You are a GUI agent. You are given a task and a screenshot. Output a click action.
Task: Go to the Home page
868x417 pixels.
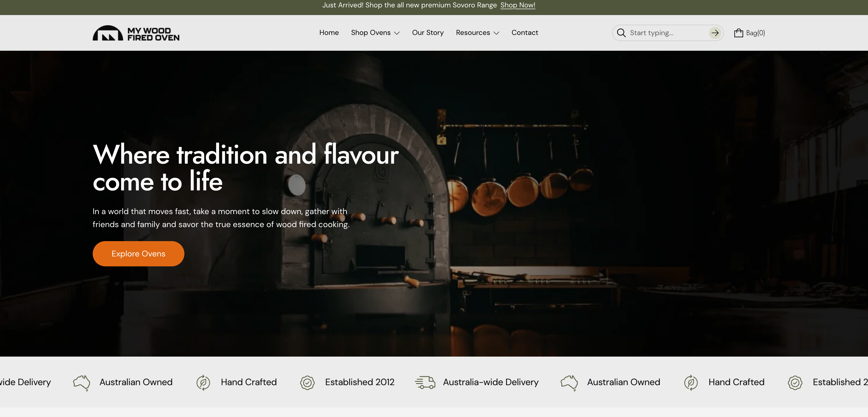(x=329, y=33)
